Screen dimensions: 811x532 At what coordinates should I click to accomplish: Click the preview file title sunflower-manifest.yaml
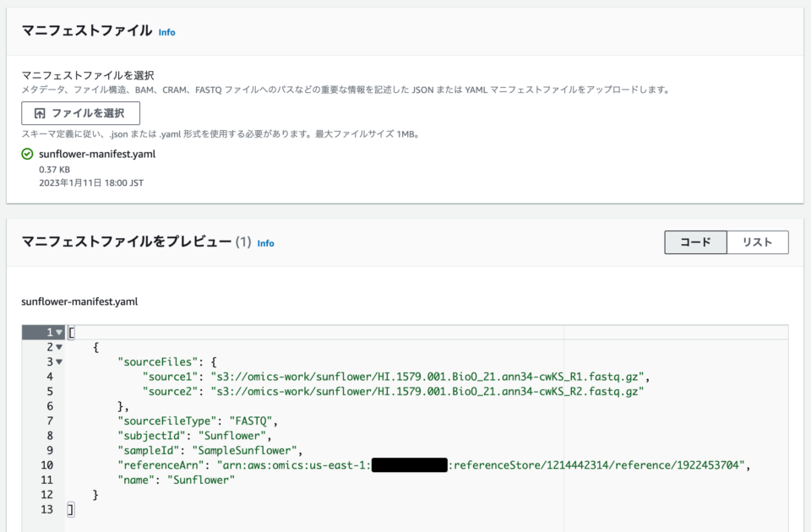pyautogui.click(x=79, y=302)
